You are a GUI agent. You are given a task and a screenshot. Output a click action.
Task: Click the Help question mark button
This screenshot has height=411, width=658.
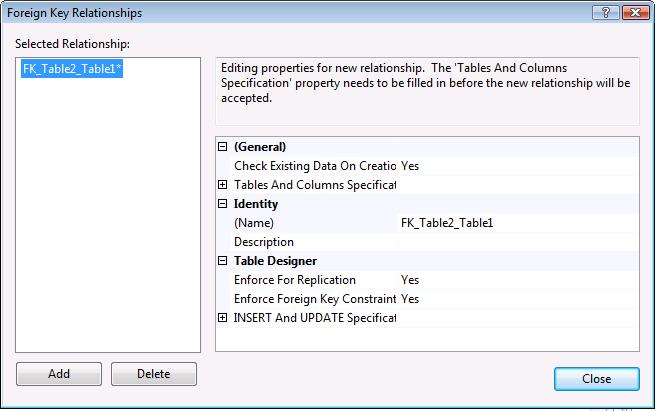coord(602,13)
